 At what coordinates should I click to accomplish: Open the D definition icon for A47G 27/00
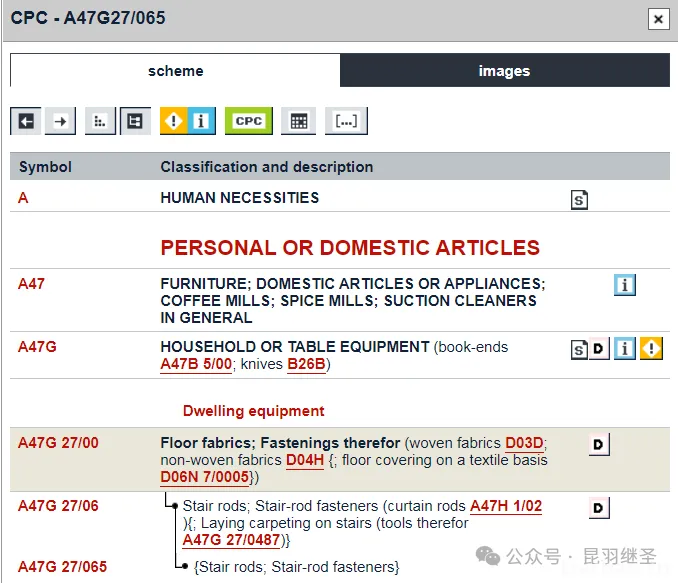click(599, 445)
